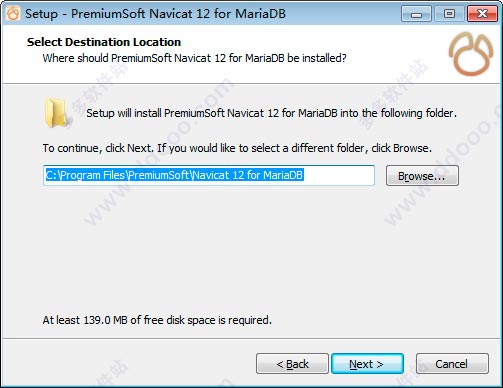Click blank space after the path in destination field

338,175
